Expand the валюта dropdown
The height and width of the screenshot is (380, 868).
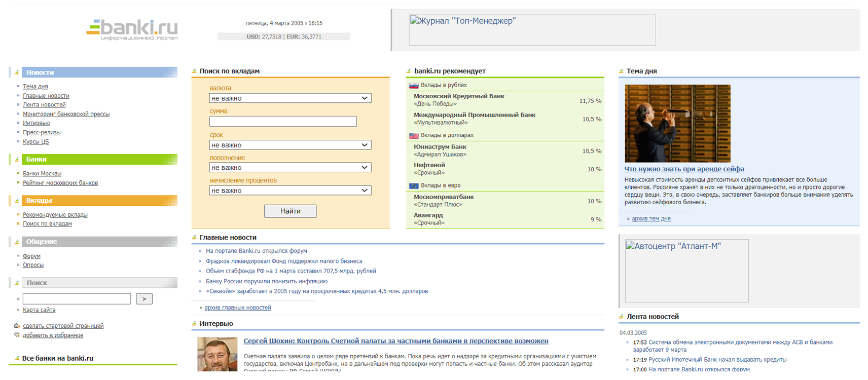290,98
